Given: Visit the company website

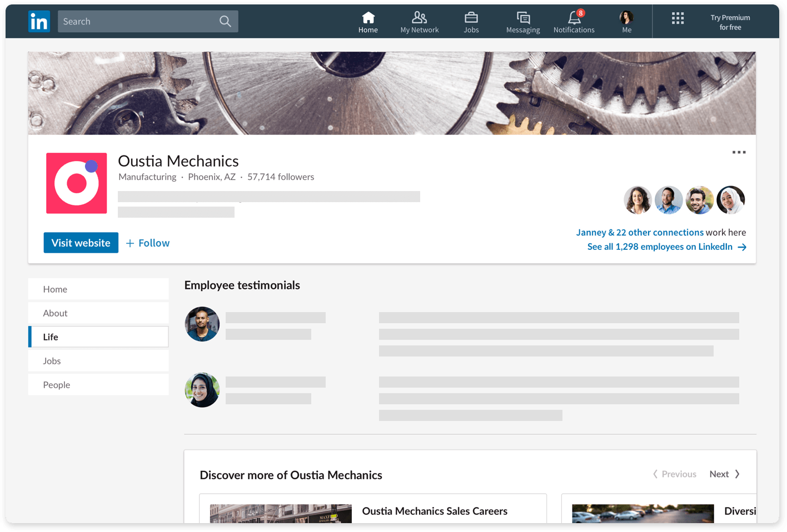Looking at the screenshot, I should click(x=81, y=243).
